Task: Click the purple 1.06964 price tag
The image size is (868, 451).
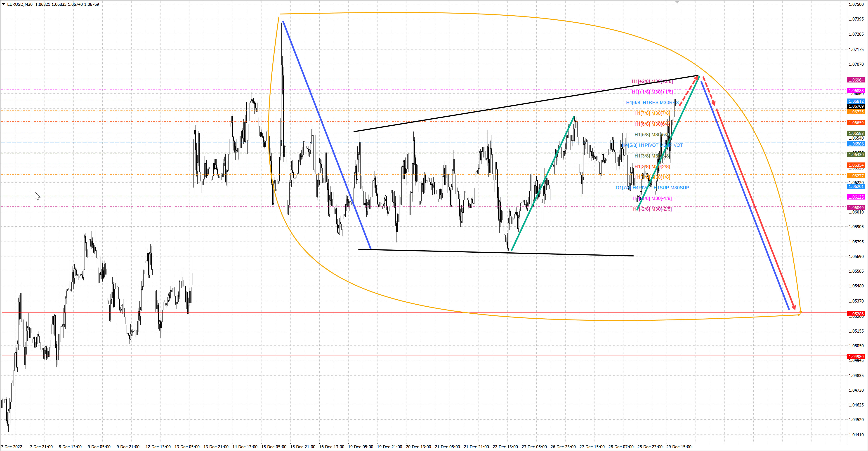Action: point(856,80)
